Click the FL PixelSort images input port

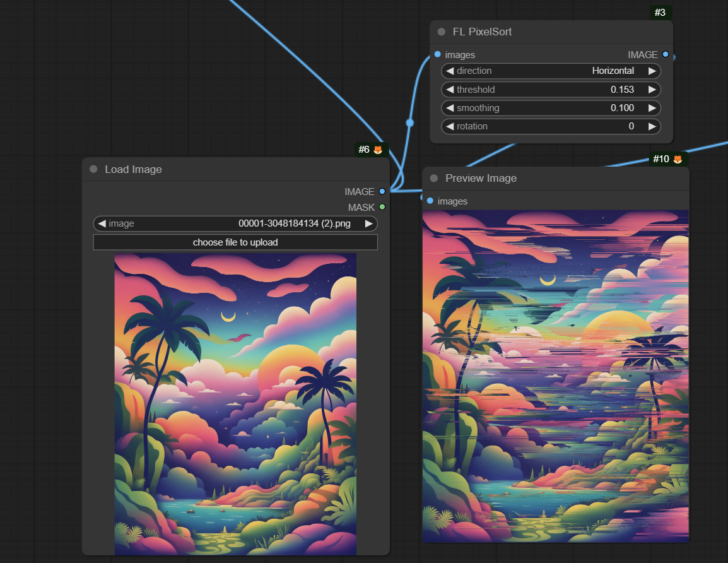[x=438, y=54]
